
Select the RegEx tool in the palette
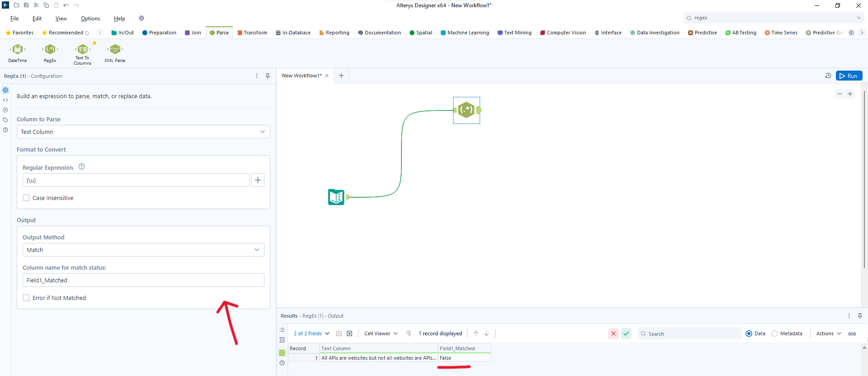[x=50, y=53]
